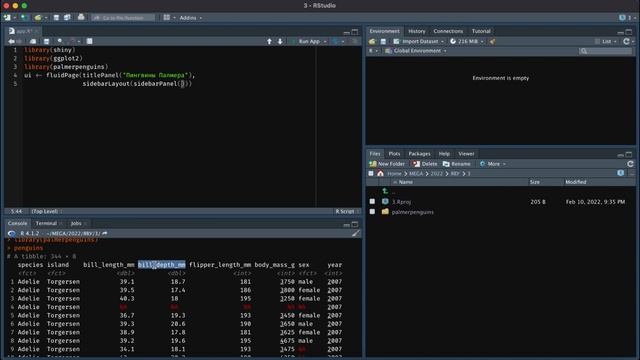
Task: Switch to the Connections tab
Action: click(448, 31)
